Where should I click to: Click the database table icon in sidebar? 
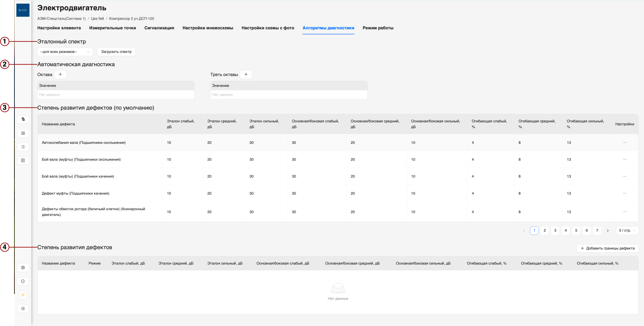click(23, 161)
